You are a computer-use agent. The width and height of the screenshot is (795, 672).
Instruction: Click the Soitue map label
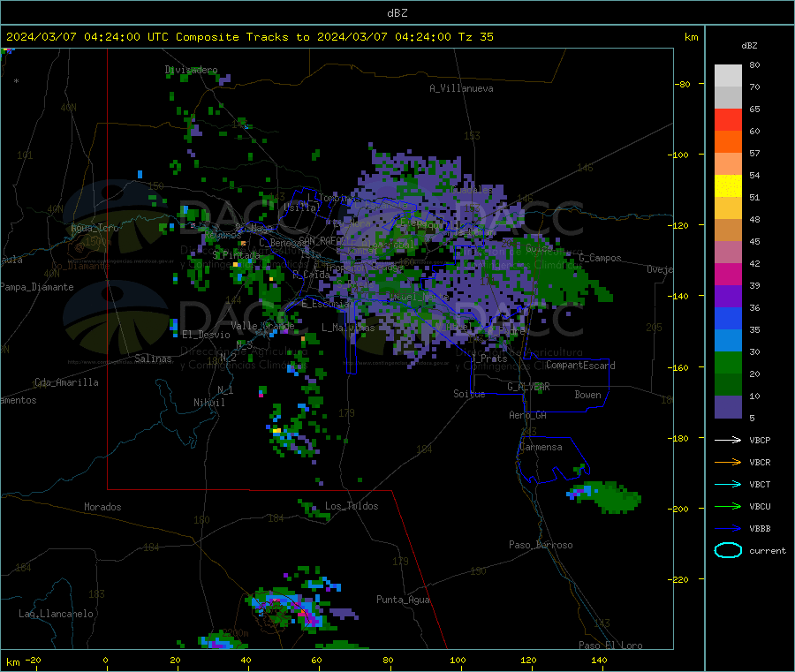469,394
